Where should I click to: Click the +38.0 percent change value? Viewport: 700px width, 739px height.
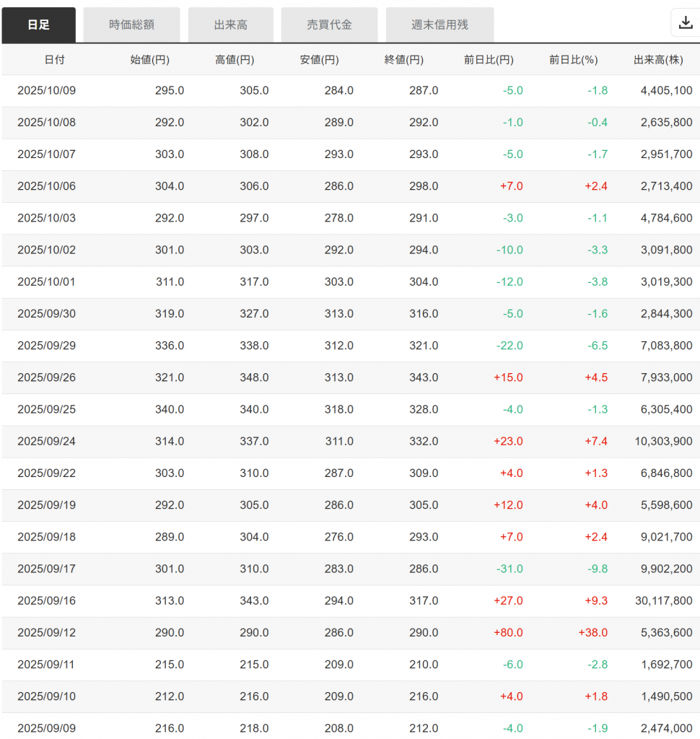[592, 633]
